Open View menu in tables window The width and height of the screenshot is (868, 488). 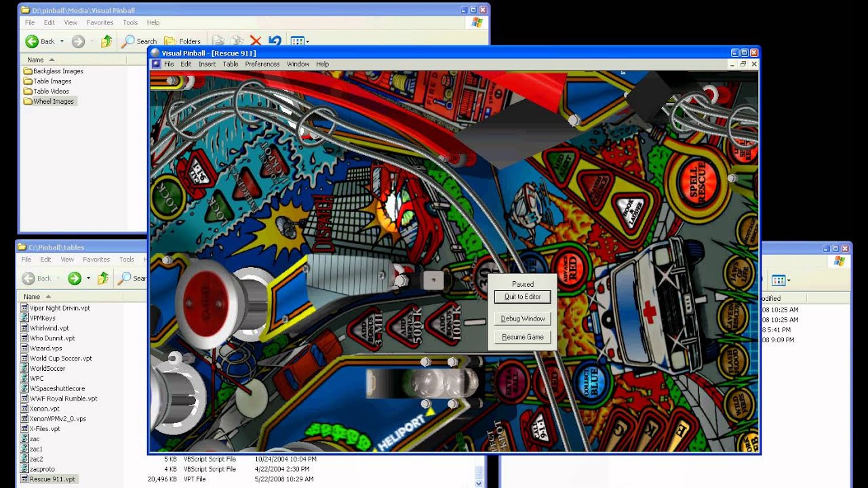(67, 260)
